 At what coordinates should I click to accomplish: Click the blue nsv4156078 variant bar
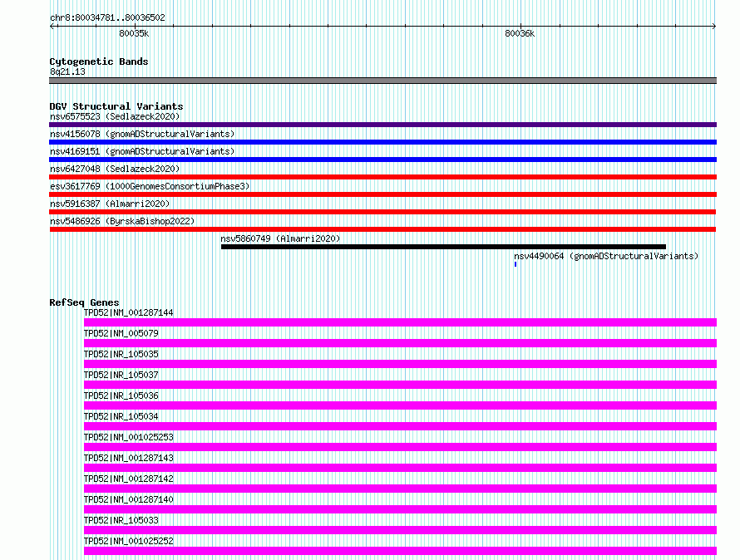point(382,142)
